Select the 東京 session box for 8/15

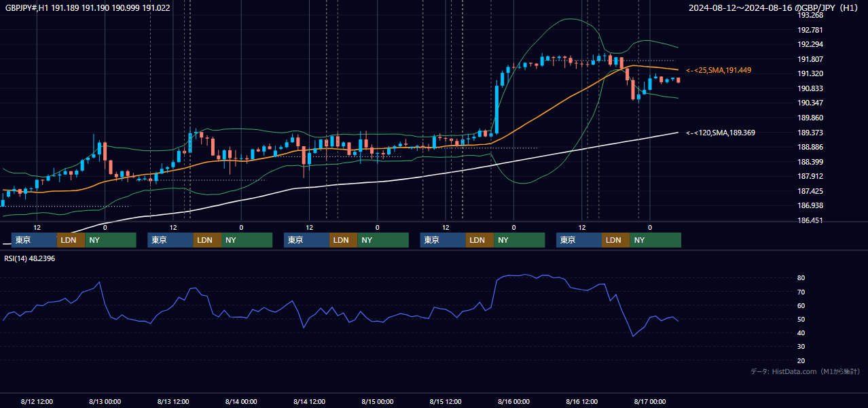pos(443,240)
